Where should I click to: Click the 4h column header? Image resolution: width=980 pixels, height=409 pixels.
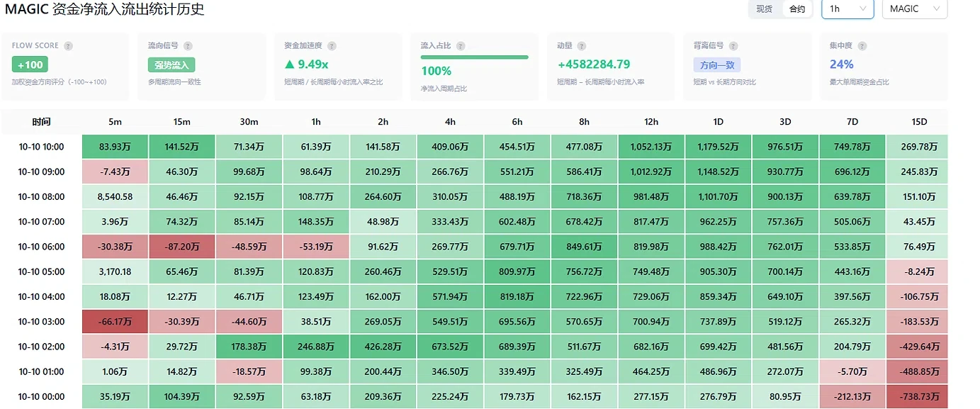pyautogui.click(x=450, y=122)
